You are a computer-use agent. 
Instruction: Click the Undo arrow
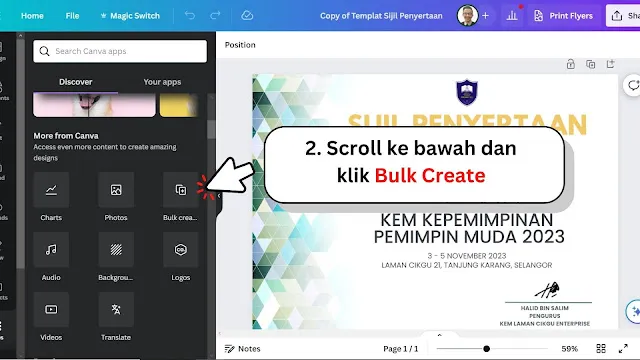(x=190, y=16)
